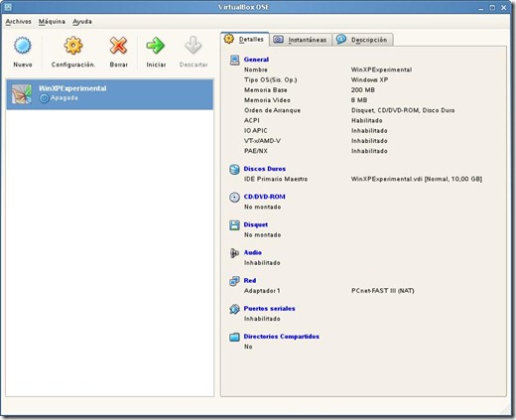Open the Discos Duros link
The height and width of the screenshot is (420, 516).
coord(264,169)
